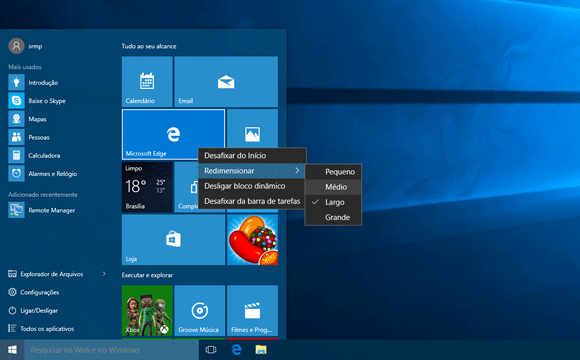The width and height of the screenshot is (580, 360).
Task: Open the Redimensionar submenu
Action: pyautogui.click(x=252, y=171)
